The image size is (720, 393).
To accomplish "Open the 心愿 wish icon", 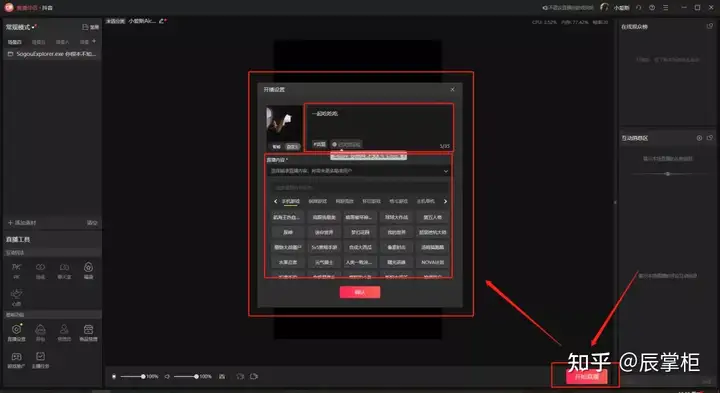I will (x=17, y=297).
